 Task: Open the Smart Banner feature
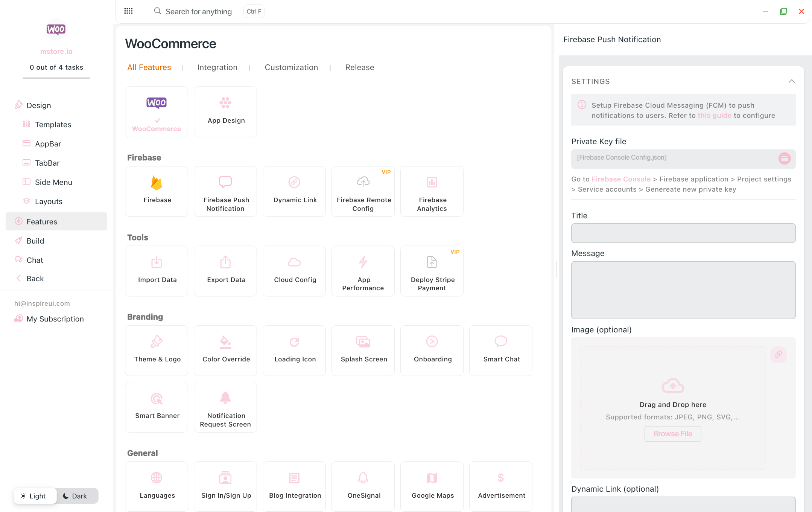click(157, 407)
